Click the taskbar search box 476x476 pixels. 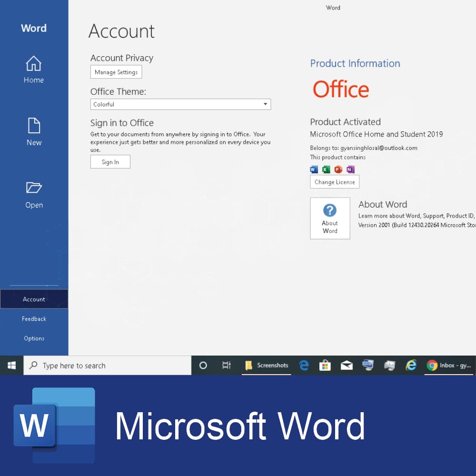point(108,366)
